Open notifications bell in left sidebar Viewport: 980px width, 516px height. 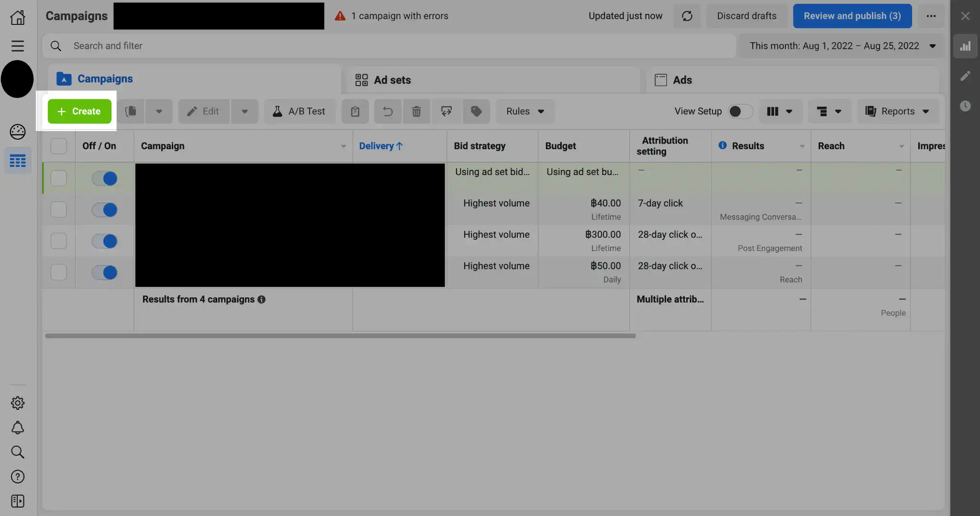[x=18, y=428]
